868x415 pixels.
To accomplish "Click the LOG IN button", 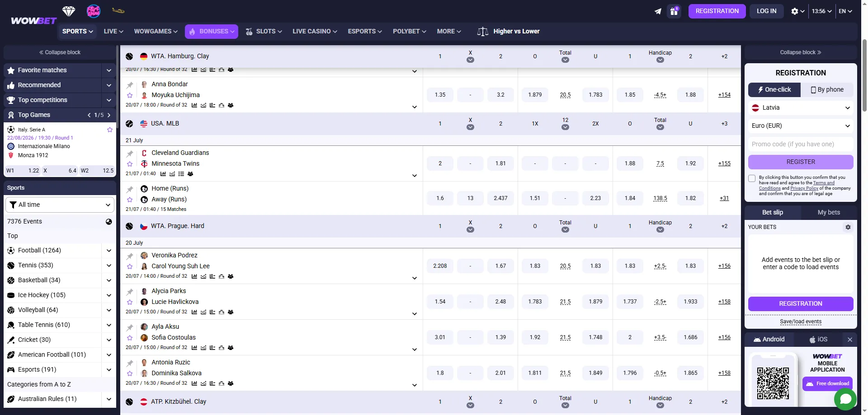I will (767, 11).
